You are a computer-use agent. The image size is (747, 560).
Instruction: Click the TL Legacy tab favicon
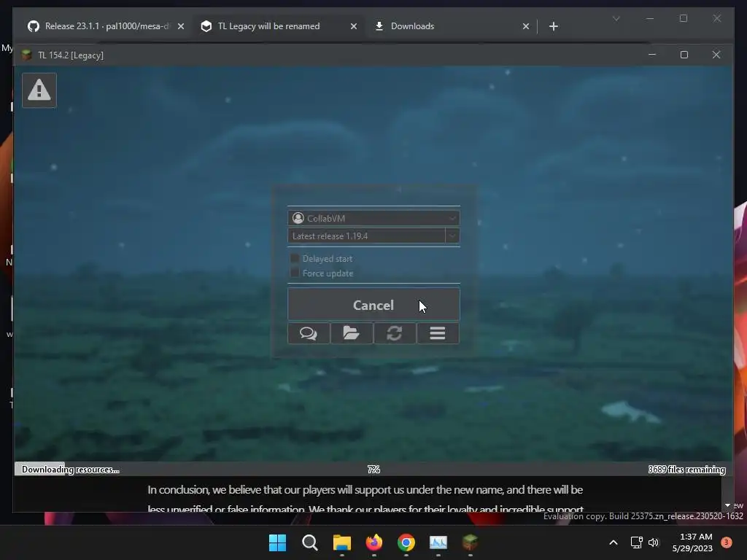(x=206, y=26)
